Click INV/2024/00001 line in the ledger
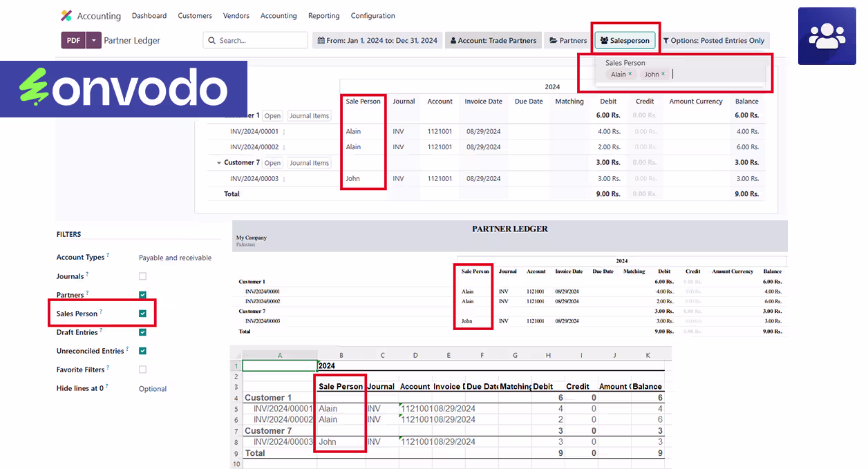 pyautogui.click(x=254, y=132)
